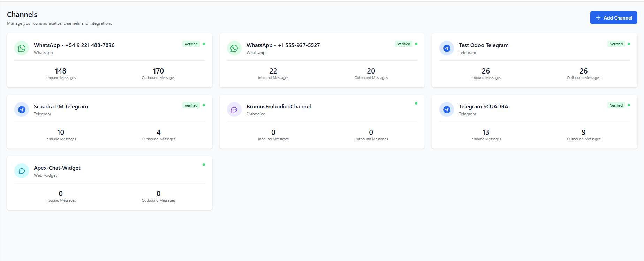Open WhatsApp icon for +1 555-937-5527
The height and width of the screenshot is (261, 644).
[x=234, y=48]
